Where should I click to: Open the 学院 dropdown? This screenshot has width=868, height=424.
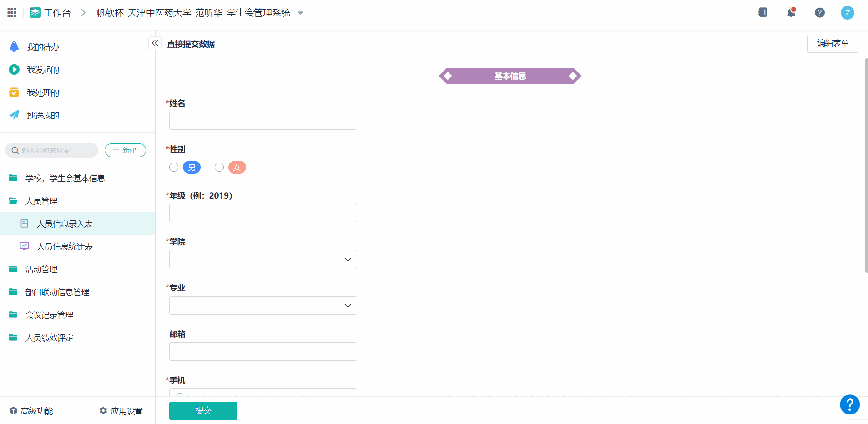click(263, 259)
